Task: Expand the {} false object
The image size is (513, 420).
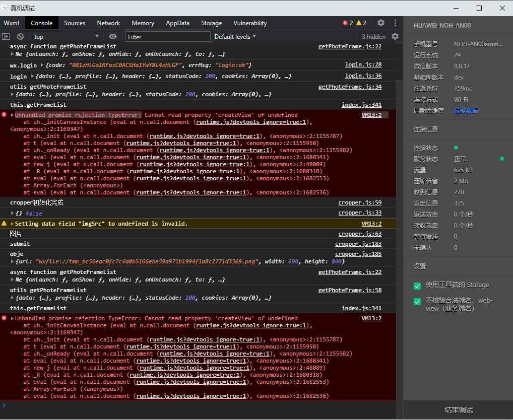Action: click(x=12, y=214)
